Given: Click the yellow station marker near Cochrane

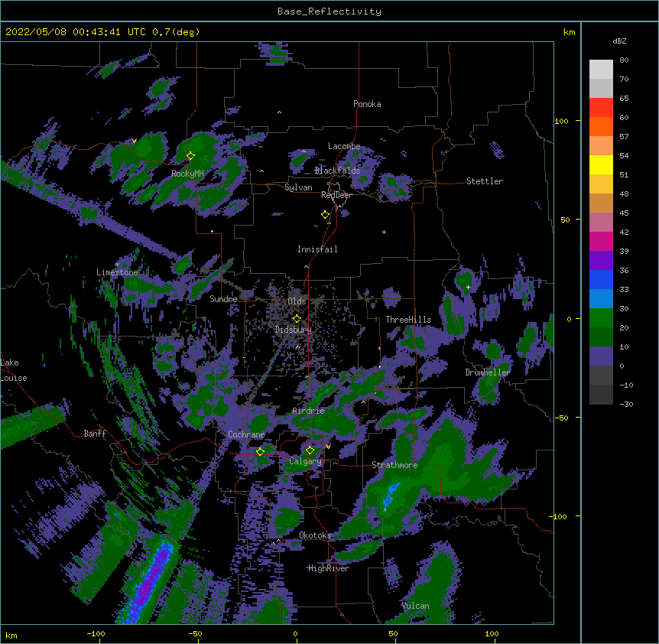Looking at the screenshot, I should pos(260,452).
